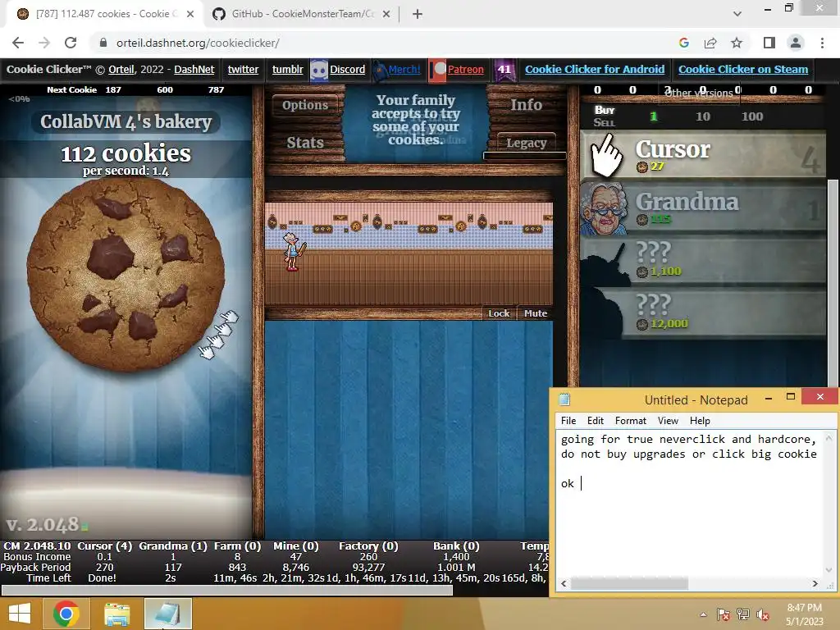Image resolution: width=840 pixels, height=630 pixels.
Task: Open the Legacy ascension button
Action: (526, 143)
